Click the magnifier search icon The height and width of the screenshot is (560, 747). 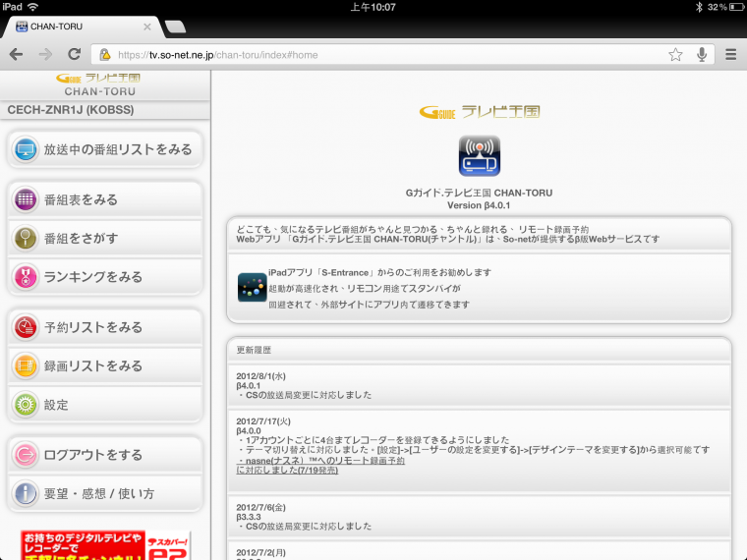[26, 238]
